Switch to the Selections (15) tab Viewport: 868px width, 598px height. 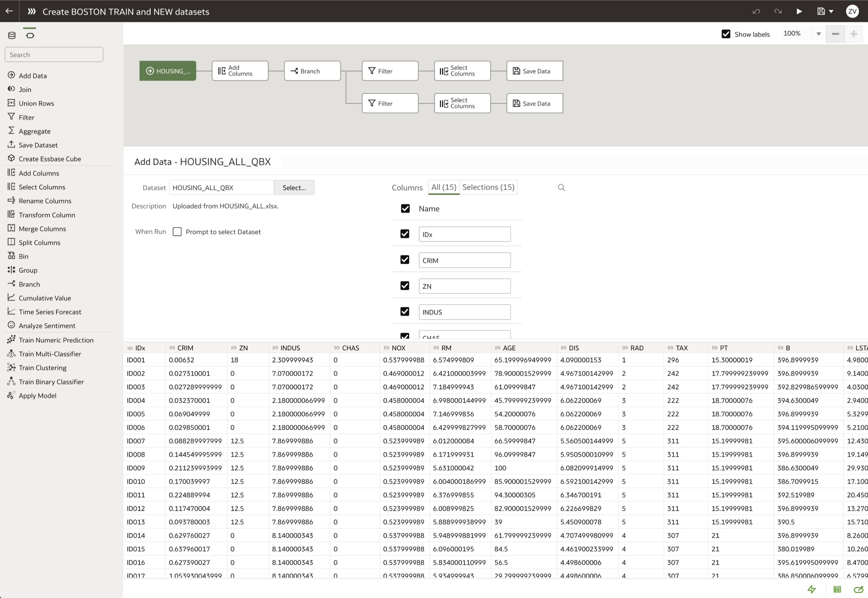click(x=488, y=187)
